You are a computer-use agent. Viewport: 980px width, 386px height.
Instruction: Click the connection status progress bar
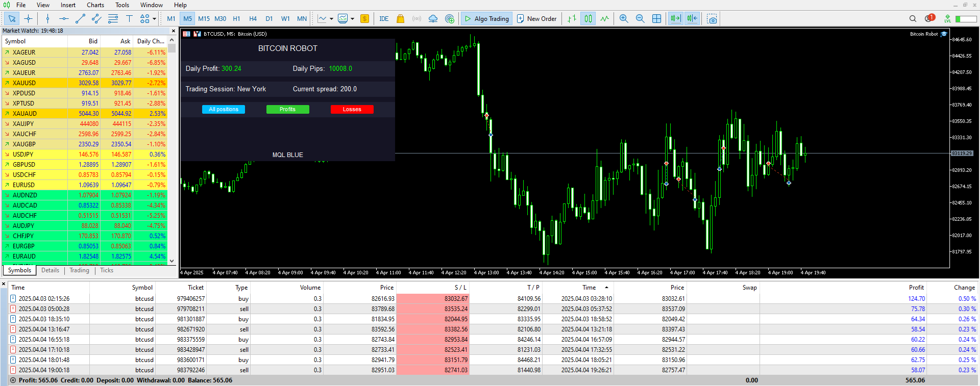point(966,19)
